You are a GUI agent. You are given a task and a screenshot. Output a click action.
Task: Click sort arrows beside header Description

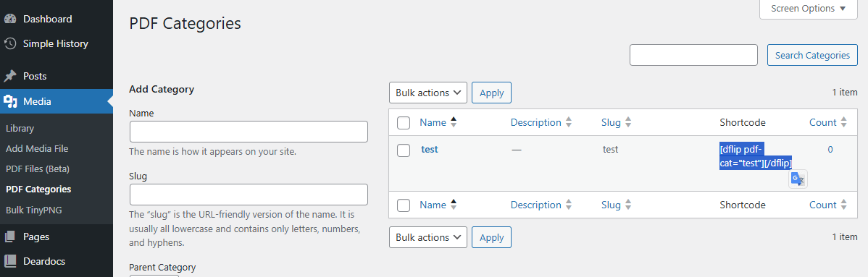click(x=569, y=123)
